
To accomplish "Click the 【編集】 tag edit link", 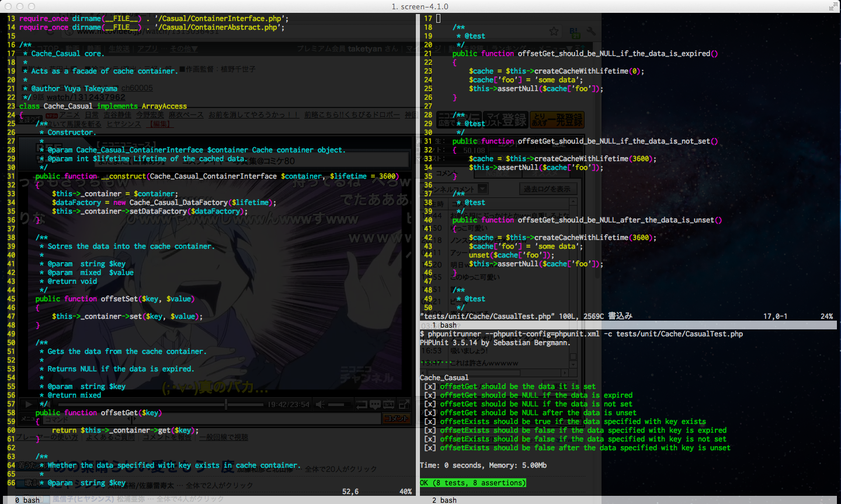I will tap(160, 124).
